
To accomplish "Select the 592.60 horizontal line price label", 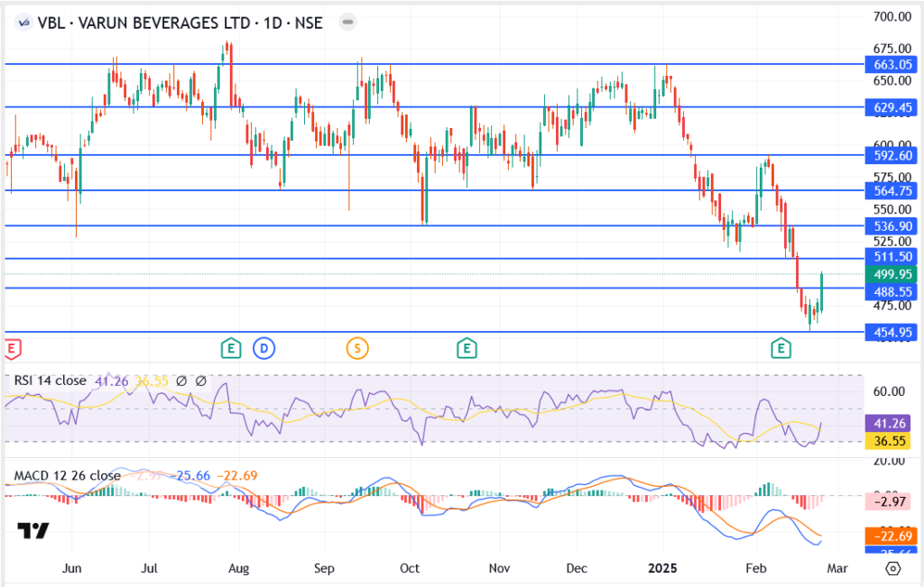I will point(889,155).
